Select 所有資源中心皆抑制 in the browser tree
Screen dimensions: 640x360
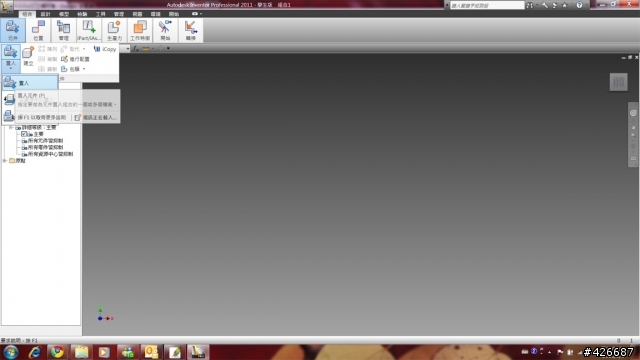(50, 154)
